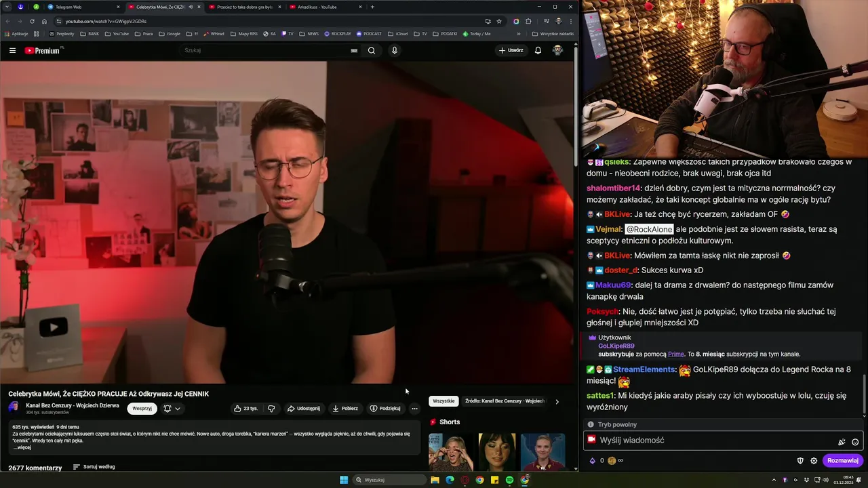Send message with Rozmawiaj button
The height and width of the screenshot is (488, 868).
[843, 461]
